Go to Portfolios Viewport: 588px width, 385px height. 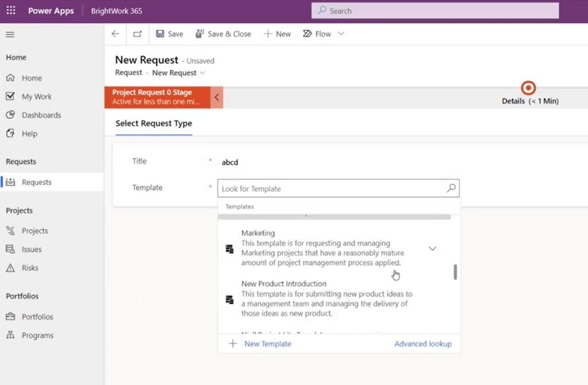38,316
